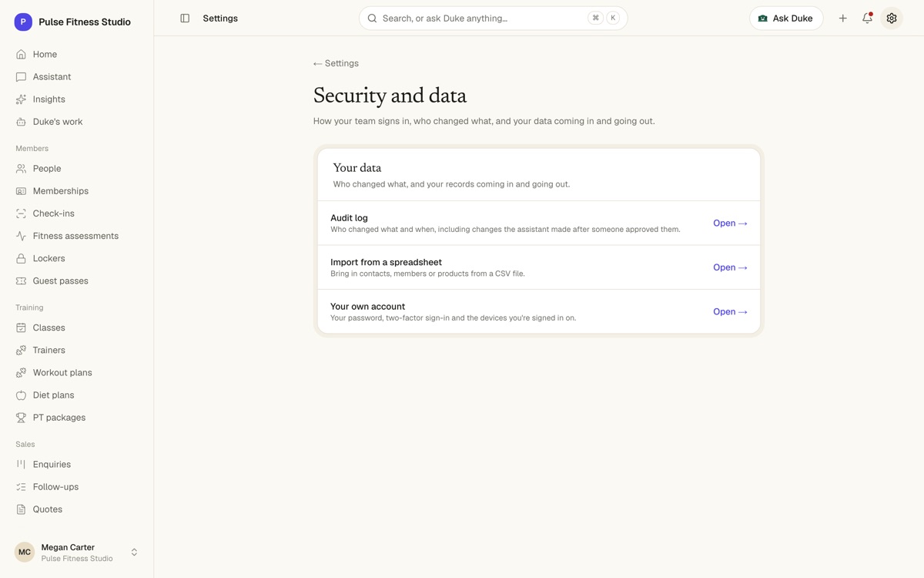
Task: Click the Lockers padlock icon
Action: [21, 258]
